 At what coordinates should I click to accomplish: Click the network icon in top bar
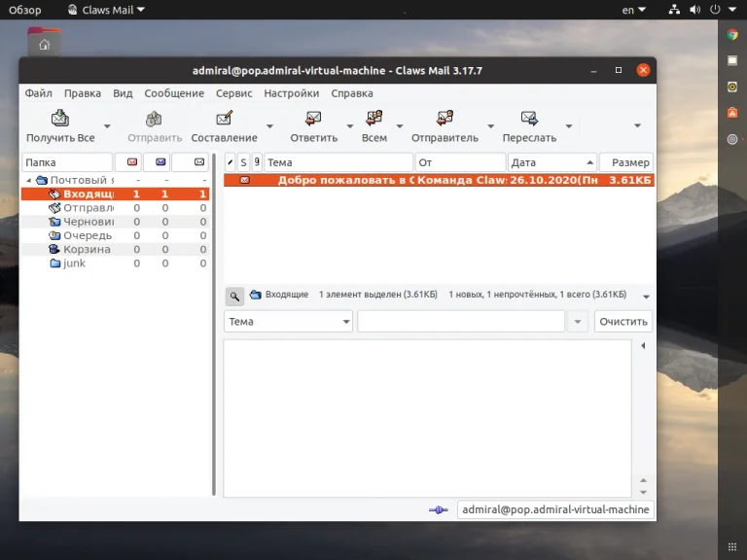tap(674, 10)
